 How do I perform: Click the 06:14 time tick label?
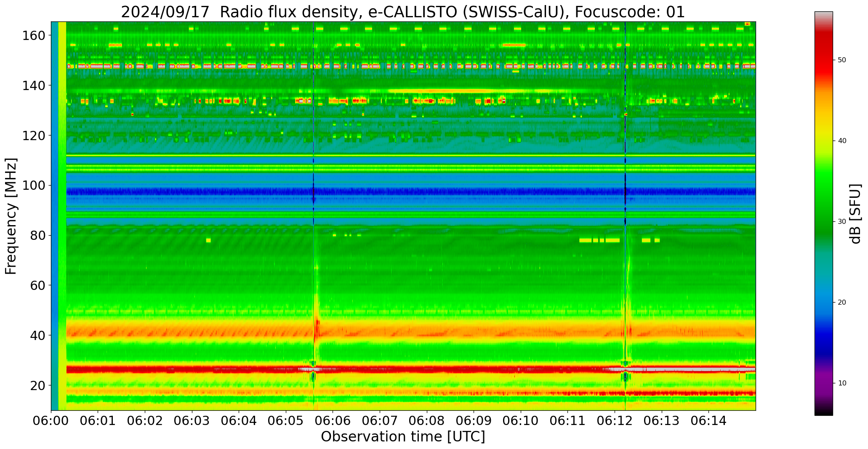tap(709, 420)
